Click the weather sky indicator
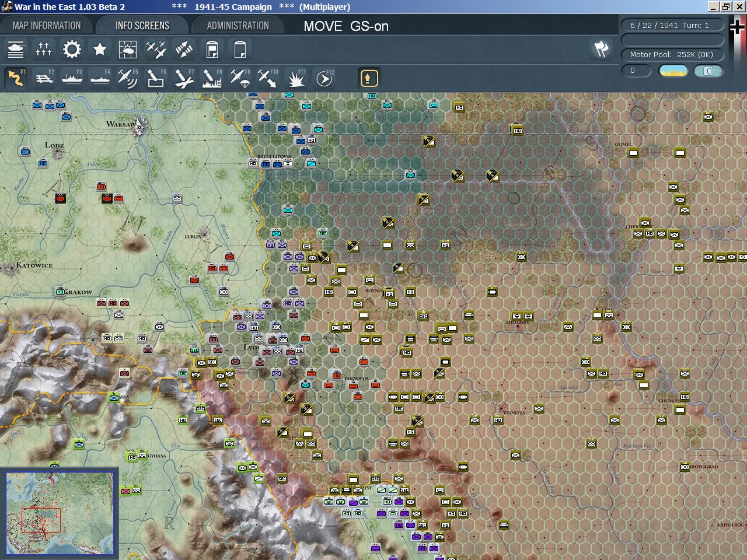Image resolution: width=747 pixels, height=560 pixels. coord(673,71)
